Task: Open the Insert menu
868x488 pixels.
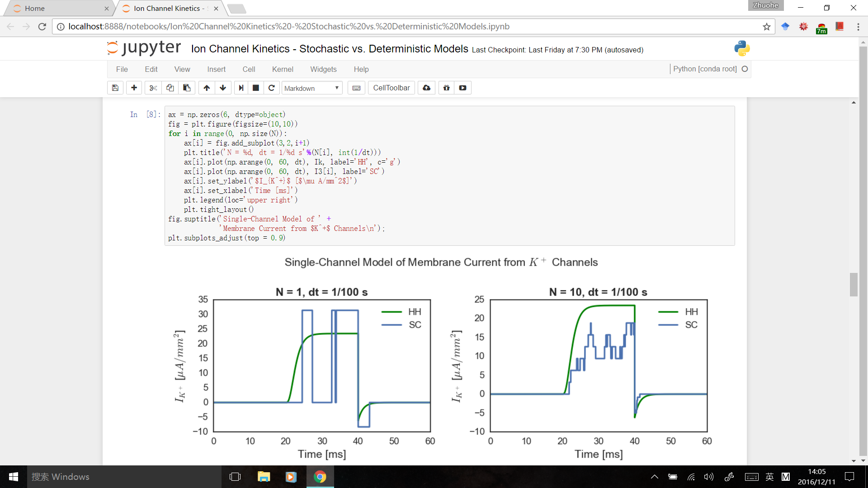Action: pyautogui.click(x=217, y=69)
